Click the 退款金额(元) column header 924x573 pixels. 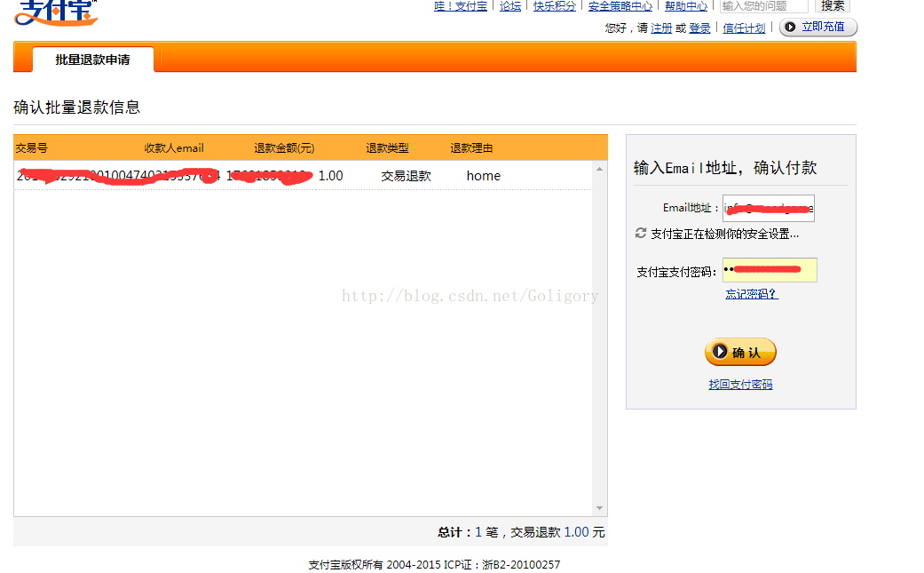click(x=284, y=148)
